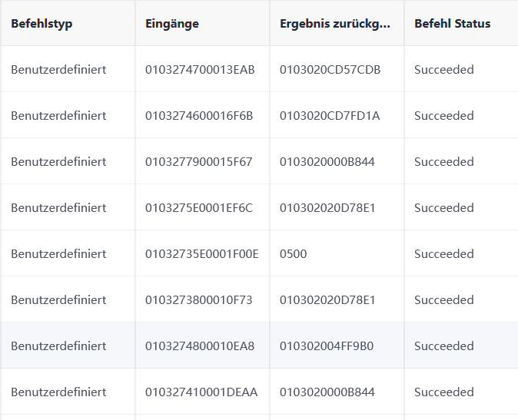Select Benutzerdefiniert in the 010327410001DEAA row

tap(58, 392)
